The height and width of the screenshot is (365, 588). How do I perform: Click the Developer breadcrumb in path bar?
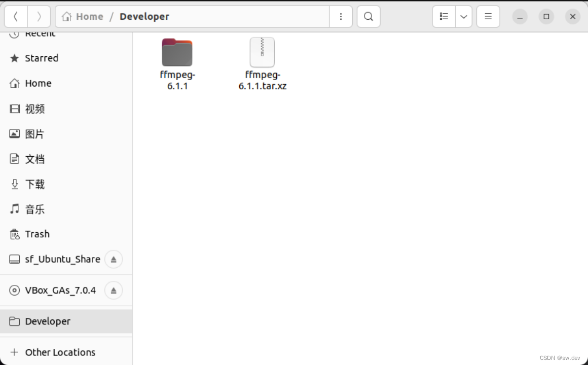[144, 17]
